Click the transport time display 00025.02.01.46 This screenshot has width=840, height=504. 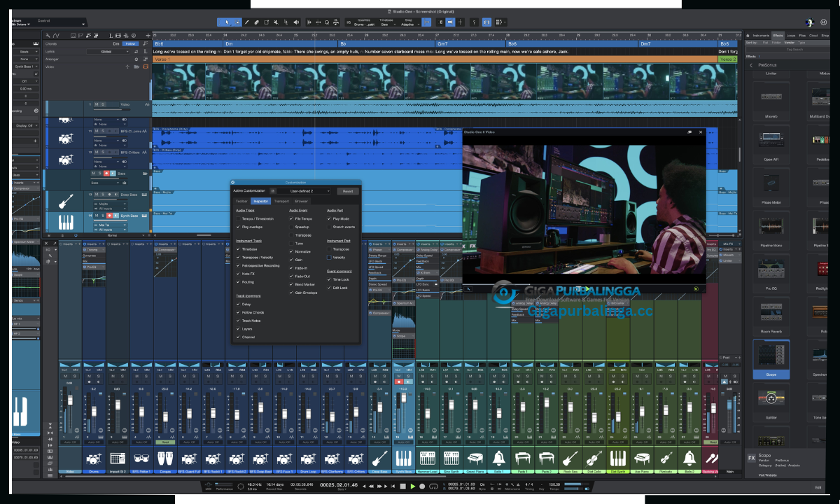click(x=339, y=485)
